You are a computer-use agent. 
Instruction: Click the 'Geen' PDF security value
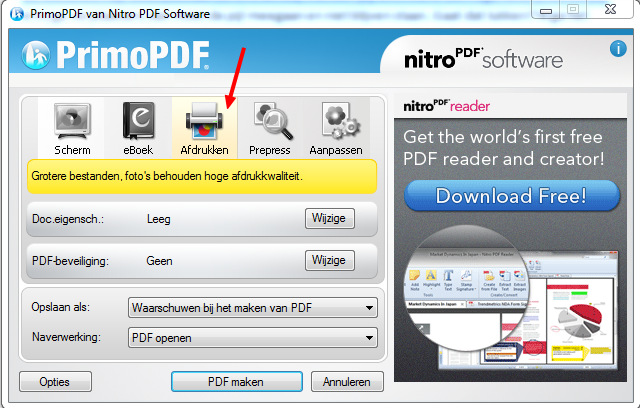[159, 261]
